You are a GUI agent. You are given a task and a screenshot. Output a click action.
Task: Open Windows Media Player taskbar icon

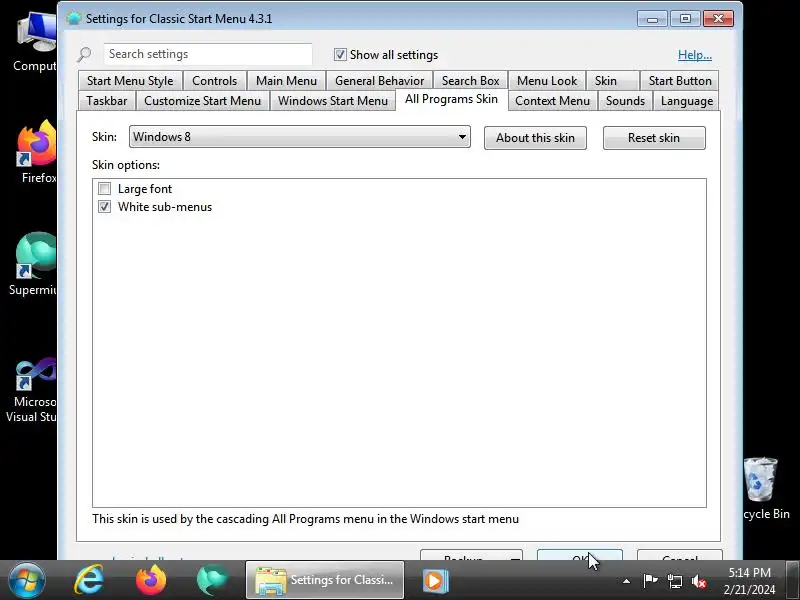click(x=436, y=581)
